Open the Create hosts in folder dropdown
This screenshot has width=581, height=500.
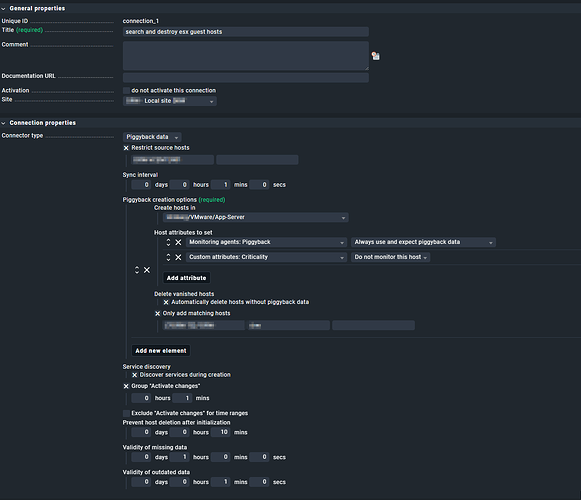coord(256,218)
